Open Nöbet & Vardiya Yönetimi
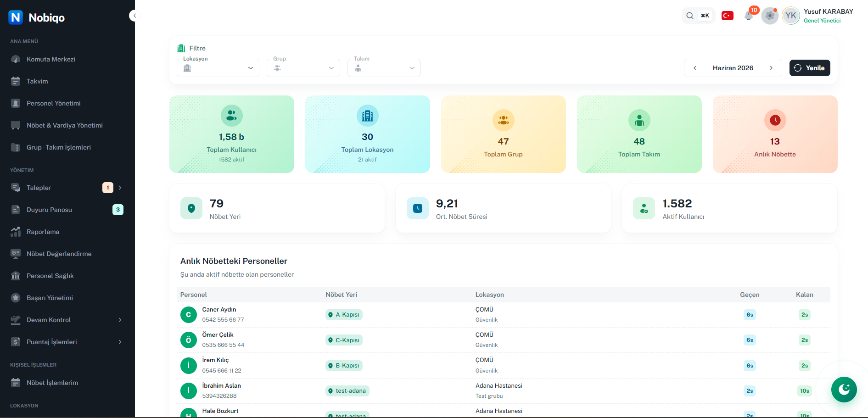868x418 pixels. click(x=67, y=125)
